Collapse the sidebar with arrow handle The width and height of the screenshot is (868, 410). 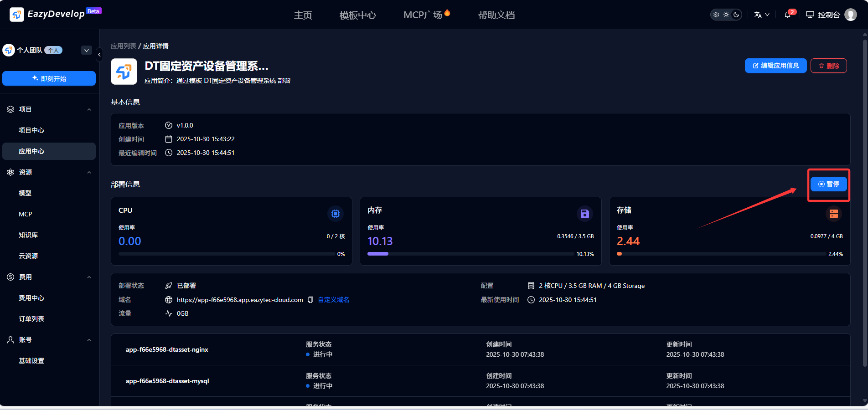click(x=99, y=55)
